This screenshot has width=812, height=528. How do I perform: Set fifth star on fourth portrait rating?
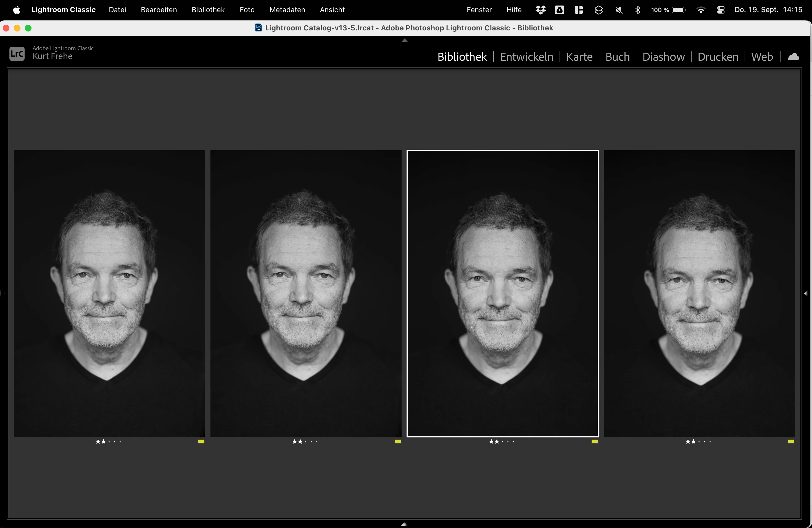pyautogui.click(x=710, y=442)
